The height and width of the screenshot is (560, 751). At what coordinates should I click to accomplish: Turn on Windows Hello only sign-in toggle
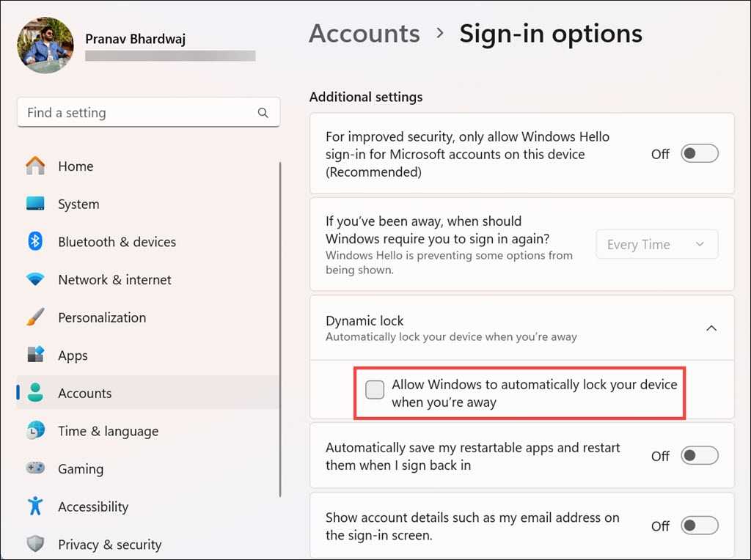pyautogui.click(x=699, y=154)
